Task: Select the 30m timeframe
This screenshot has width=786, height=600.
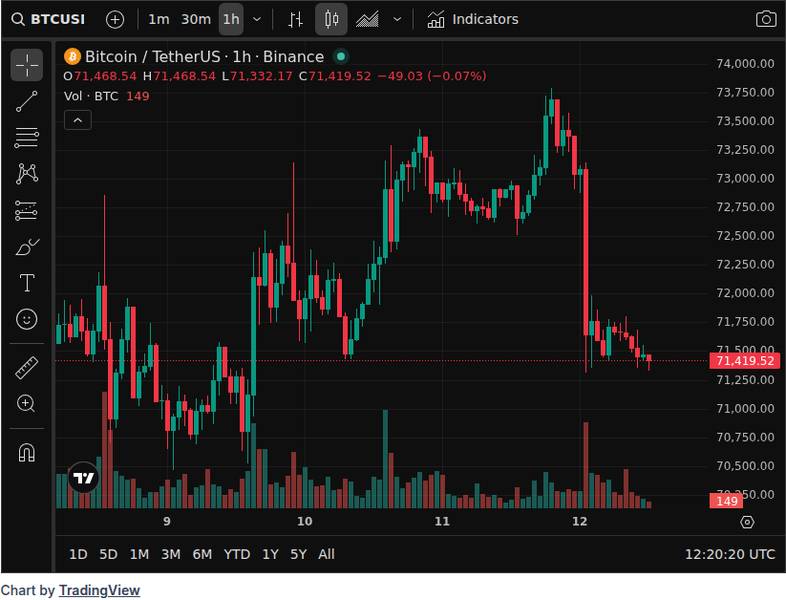Action: pos(195,20)
